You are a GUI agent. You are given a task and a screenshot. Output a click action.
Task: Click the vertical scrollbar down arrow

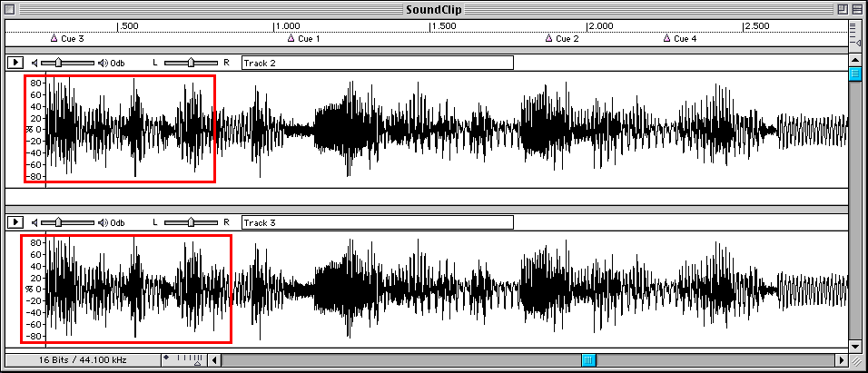[854, 346]
